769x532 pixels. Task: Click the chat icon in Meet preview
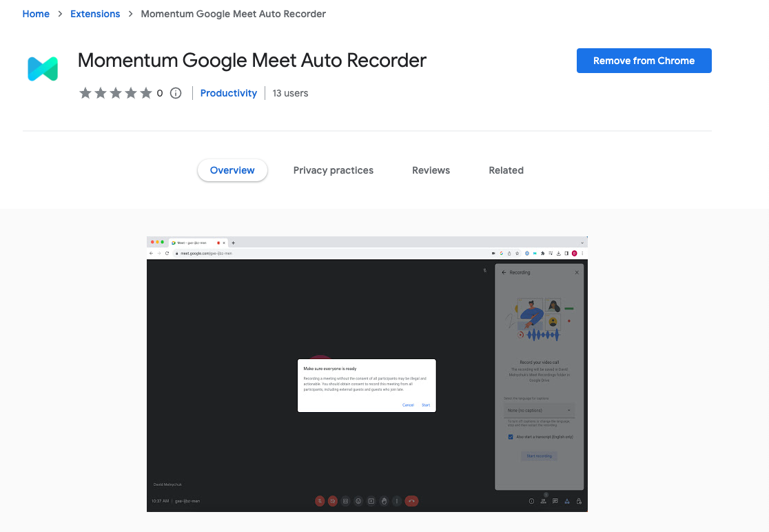pos(555,501)
